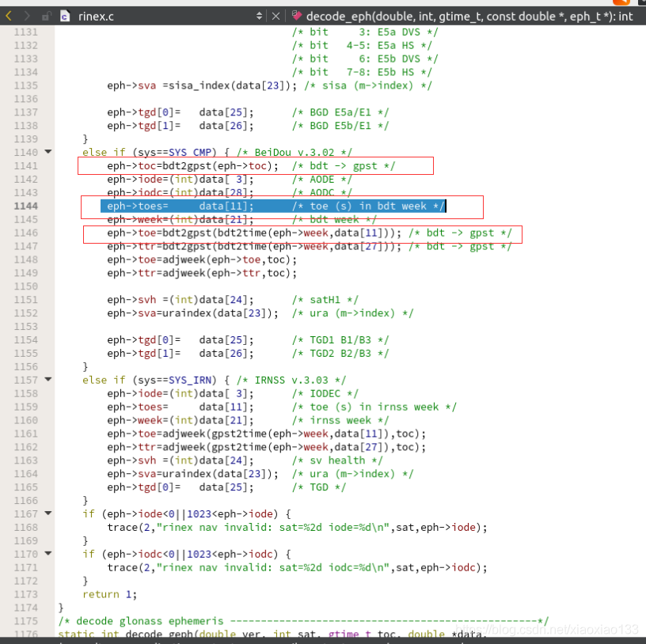Viewport: 646px width, 644px height.
Task: Go forward with the right arrow icon
Action: 27,16
